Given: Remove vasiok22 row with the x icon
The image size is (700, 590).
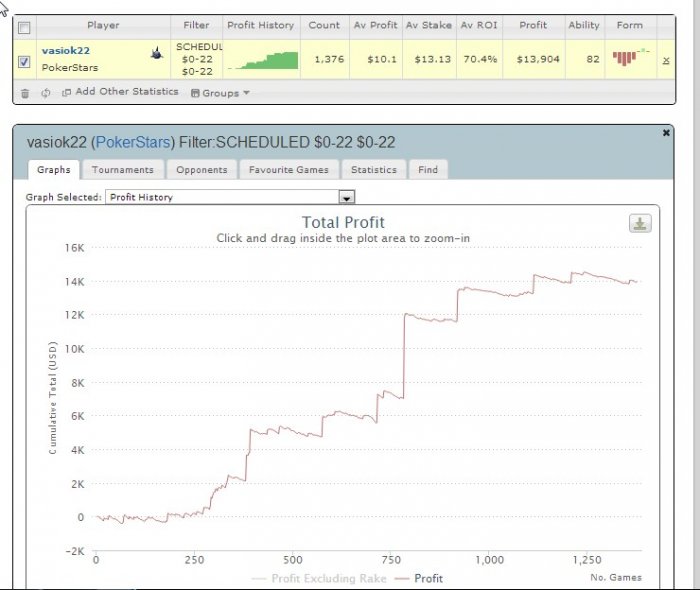Looking at the screenshot, I should click(666, 61).
